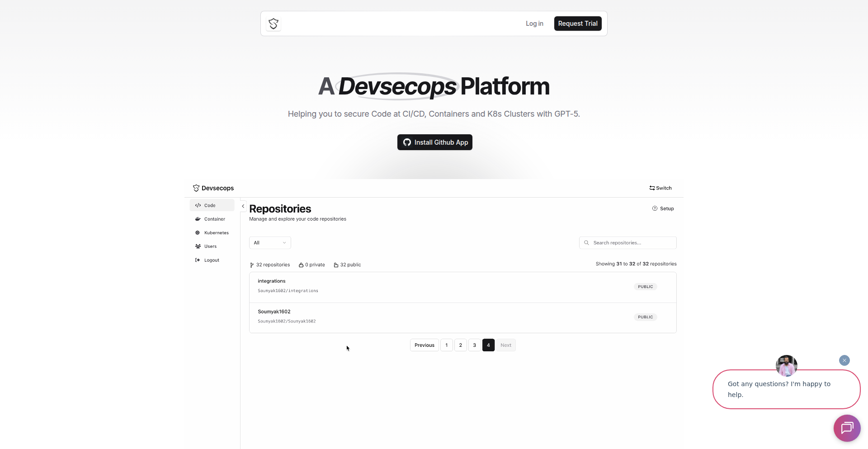Screen dimensions: 868x449
Task: Click the shield logo in the top navbar
Action: (x=274, y=24)
